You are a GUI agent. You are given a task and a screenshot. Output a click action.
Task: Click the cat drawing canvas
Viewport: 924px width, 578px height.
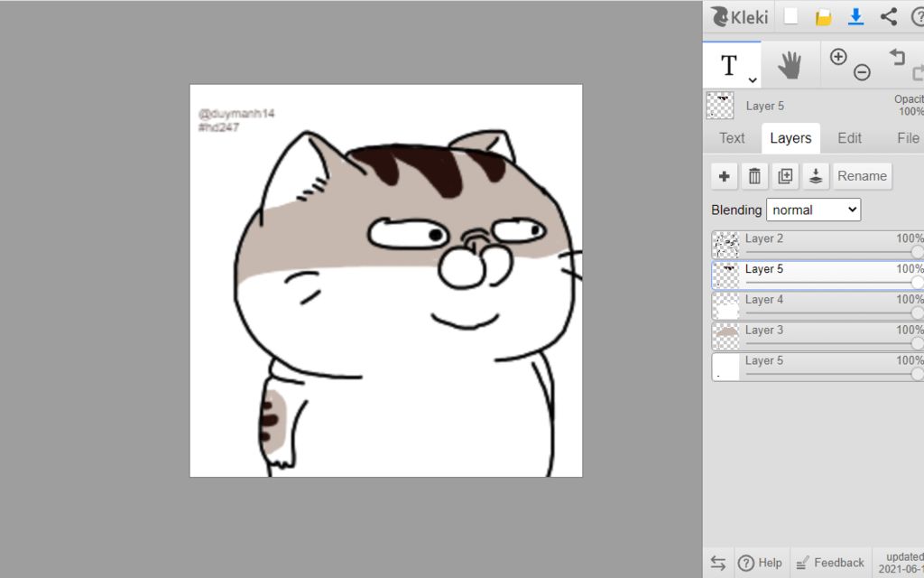coord(386,281)
